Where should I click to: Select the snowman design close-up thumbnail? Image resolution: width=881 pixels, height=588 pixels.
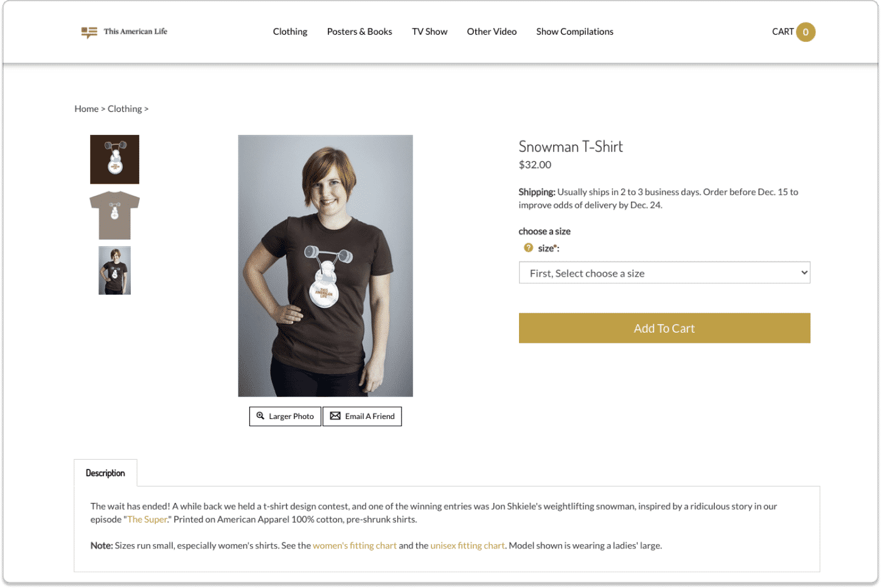click(x=115, y=159)
